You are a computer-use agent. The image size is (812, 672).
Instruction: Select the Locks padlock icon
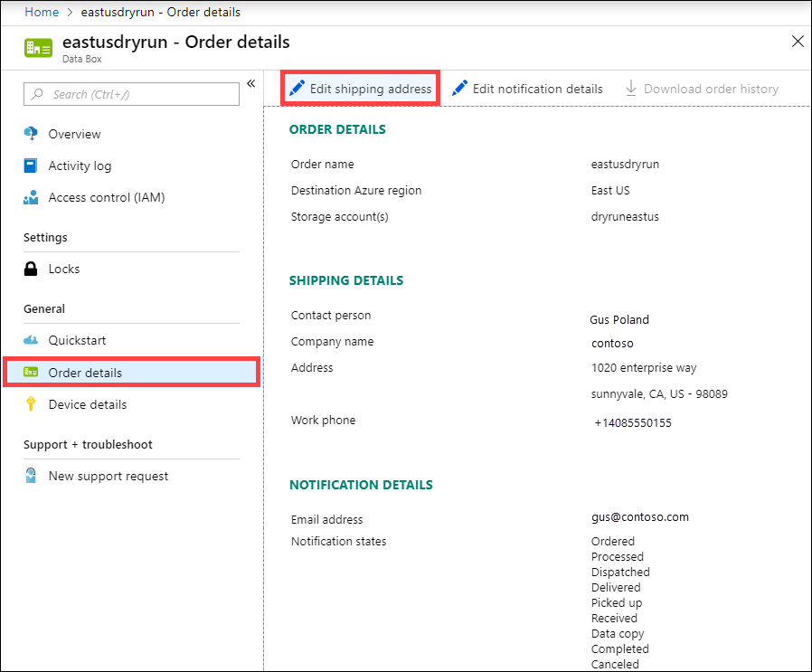29,269
